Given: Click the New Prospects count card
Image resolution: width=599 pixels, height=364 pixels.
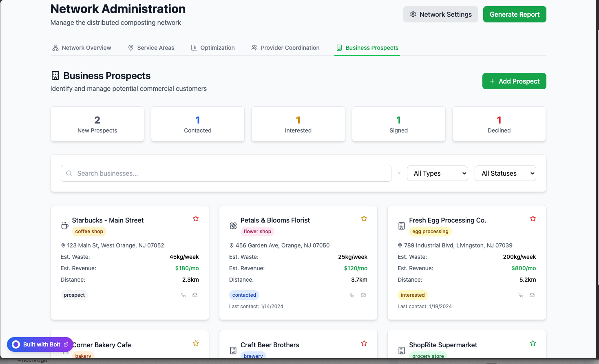Looking at the screenshot, I should pos(97,124).
